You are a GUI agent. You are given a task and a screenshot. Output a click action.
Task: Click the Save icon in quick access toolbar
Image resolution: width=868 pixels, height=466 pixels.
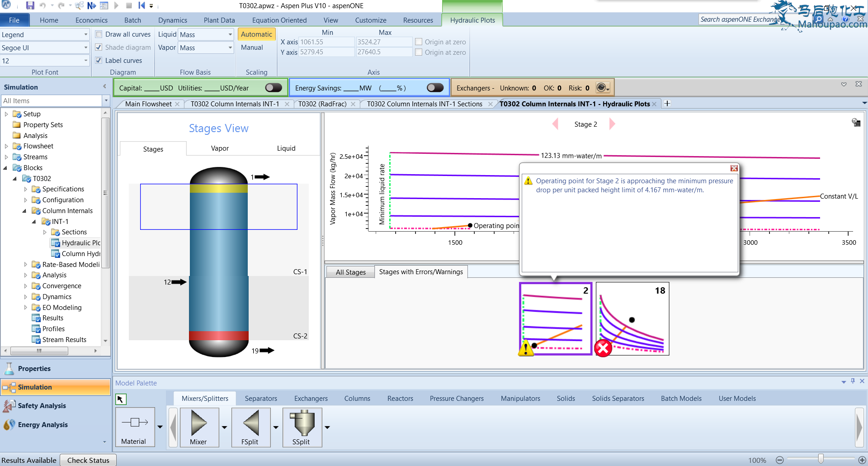click(x=30, y=5)
